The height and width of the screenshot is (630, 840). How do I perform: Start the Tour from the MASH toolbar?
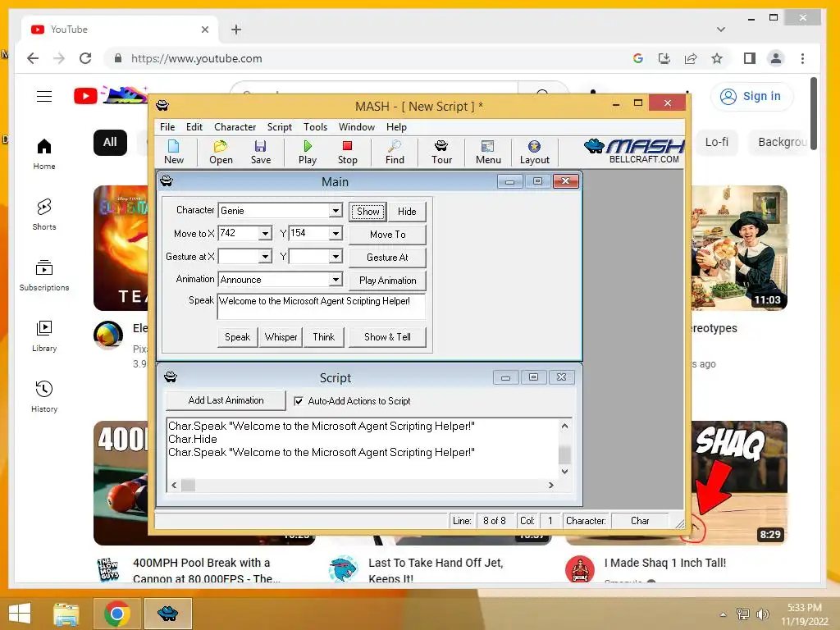click(x=441, y=152)
